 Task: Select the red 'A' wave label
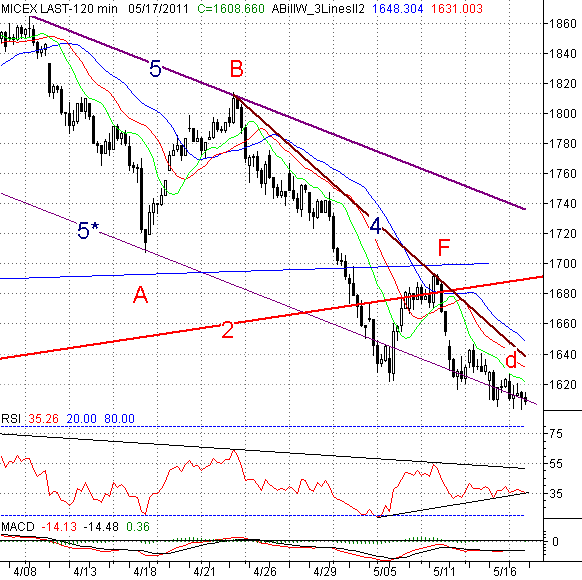140,295
